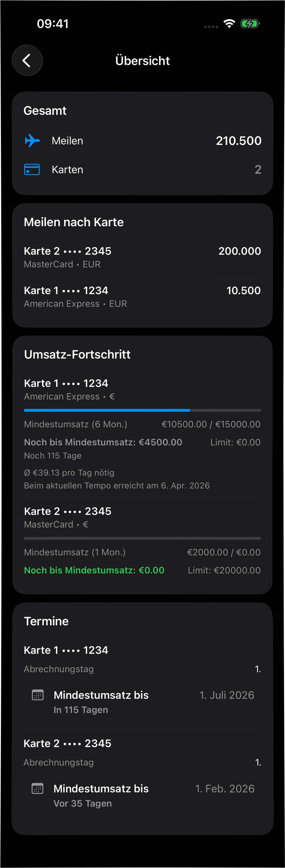
Task: Tap the charging battery indicator
Action: [x=250, y=24]
